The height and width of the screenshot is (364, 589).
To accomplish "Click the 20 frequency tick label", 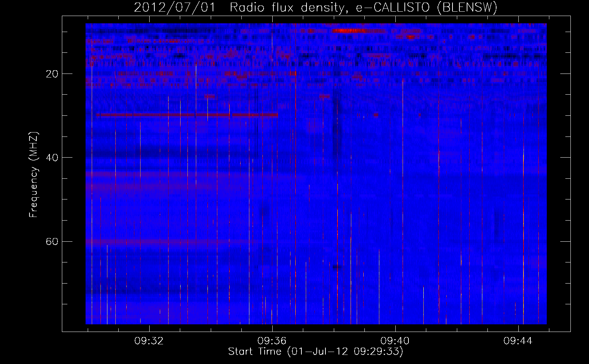I will point(52,74).
